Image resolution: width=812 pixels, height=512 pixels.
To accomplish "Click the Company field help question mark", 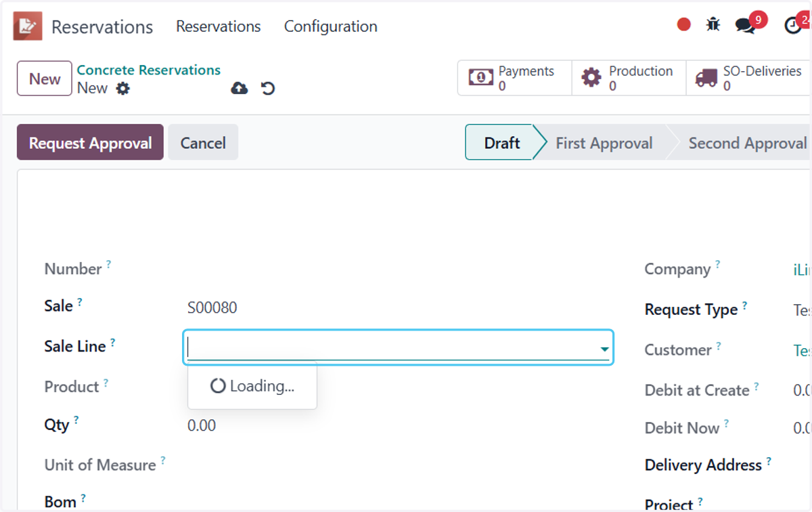I will tap(718, 264).
